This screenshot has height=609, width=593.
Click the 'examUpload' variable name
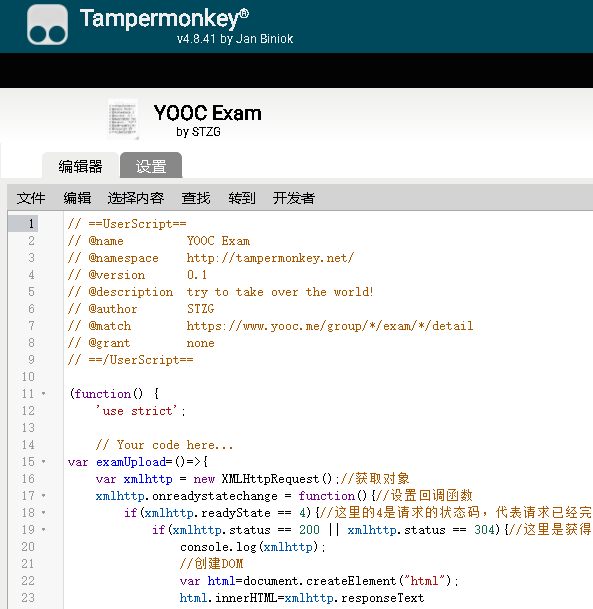pos(131,462)
